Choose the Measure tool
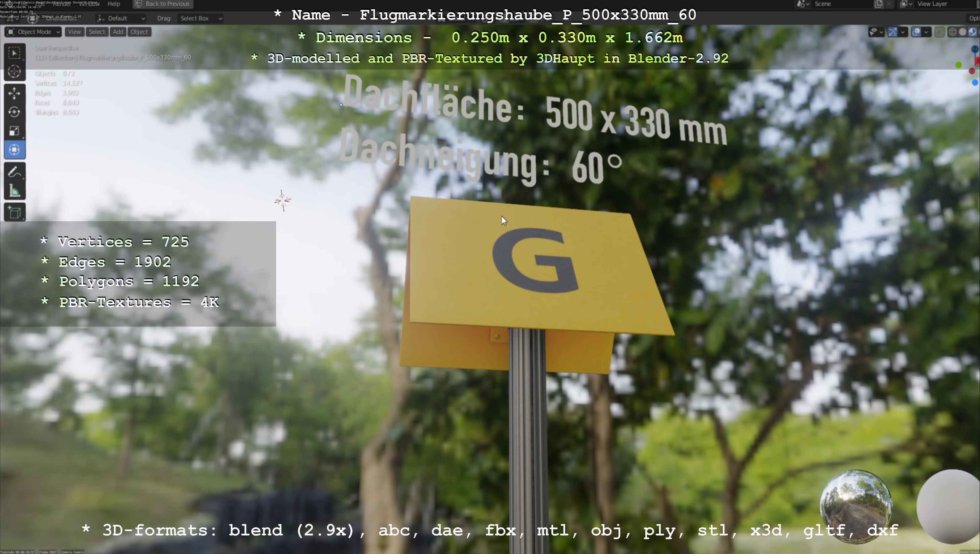The height and width of the screenshot is (554, 980). point(14,191)
